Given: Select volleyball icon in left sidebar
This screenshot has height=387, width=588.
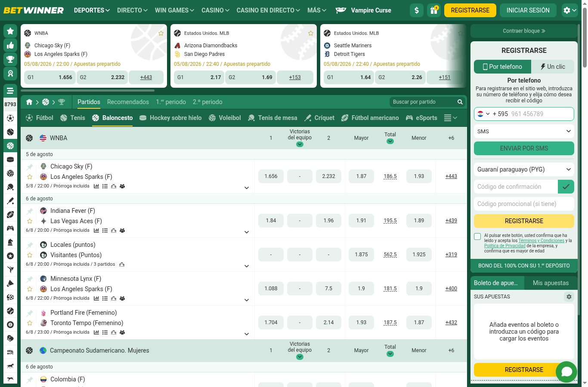Looking at the screenshot, I should click(x=10, y=173).
